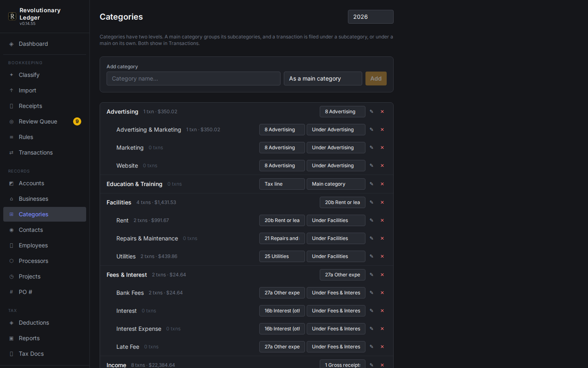The image size is (588, 368).
Task: Open the Classify page
Action: [45, 75]
